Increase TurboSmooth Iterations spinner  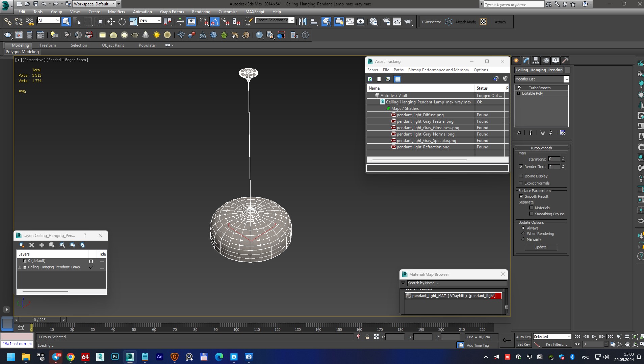563,158
